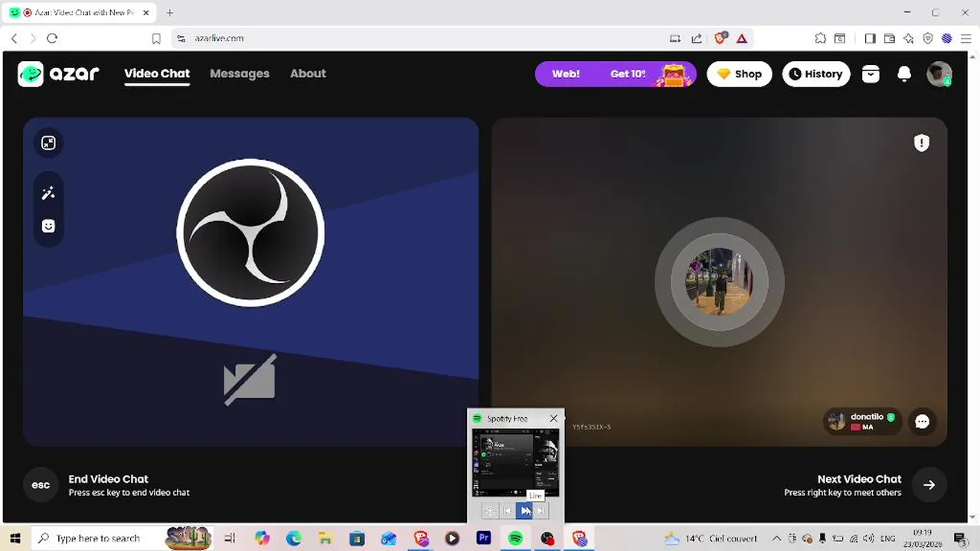Skip to previous track in Spotify preview

click(507, 510)
